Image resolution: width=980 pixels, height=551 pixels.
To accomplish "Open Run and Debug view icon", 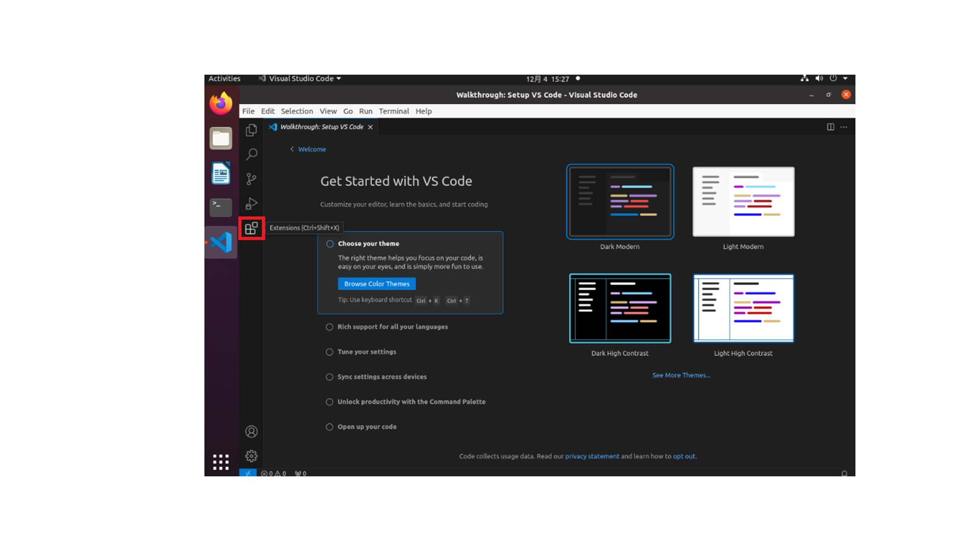I will (251, 204).
